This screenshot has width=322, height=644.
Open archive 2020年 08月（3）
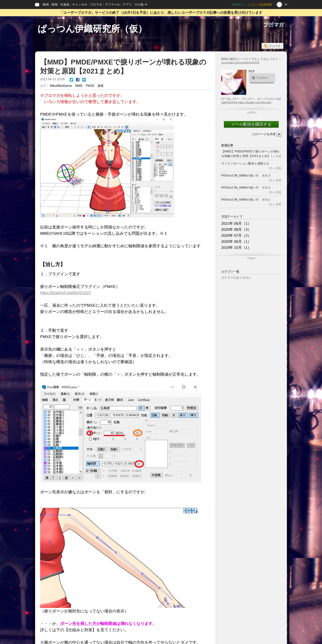pyautogui.click(x=235, y=229)
